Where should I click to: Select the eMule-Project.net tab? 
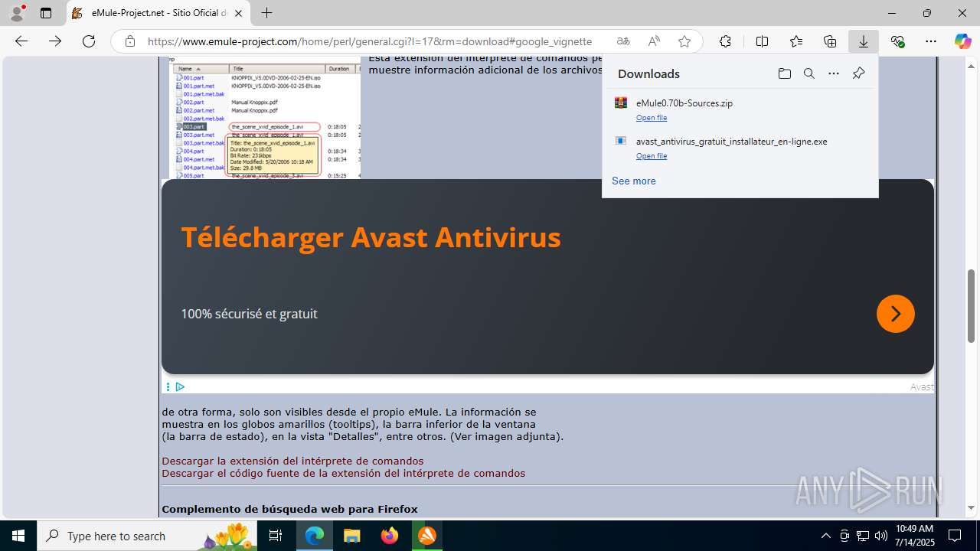(x=158, y=13)
